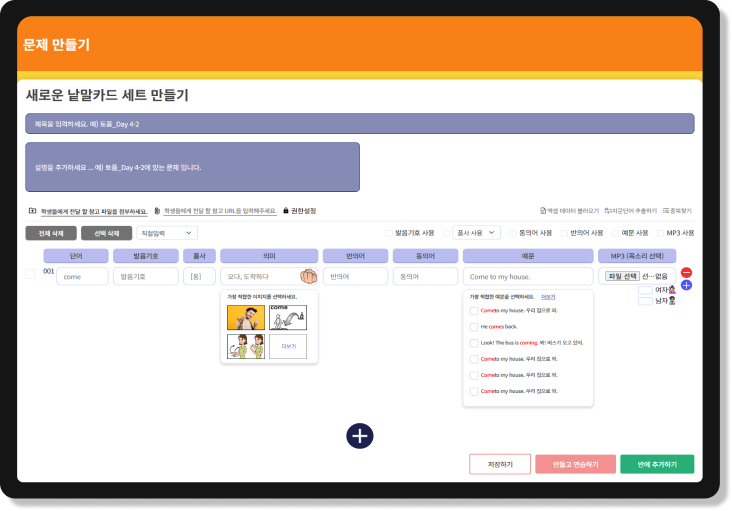This screenshot has width=732, height=511.
Task: Click the Excel data import icon 엑셀 데이터 불러오기
Action: pos(543,211)
